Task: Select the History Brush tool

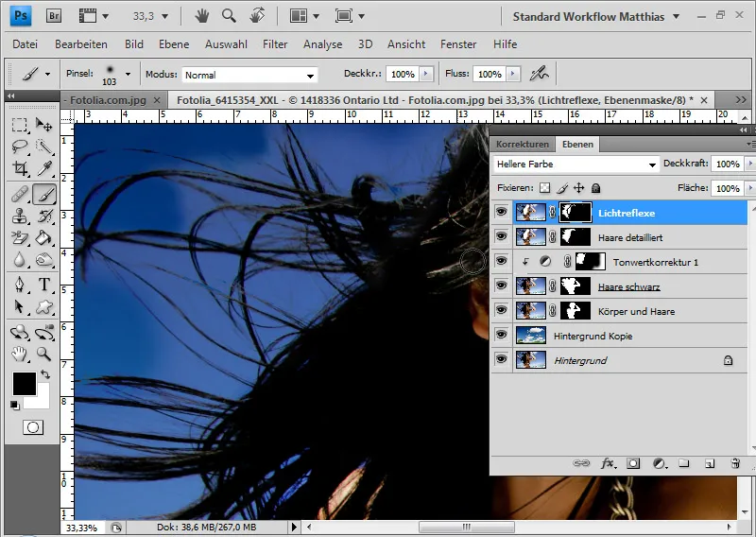Action: pos(44,217)
